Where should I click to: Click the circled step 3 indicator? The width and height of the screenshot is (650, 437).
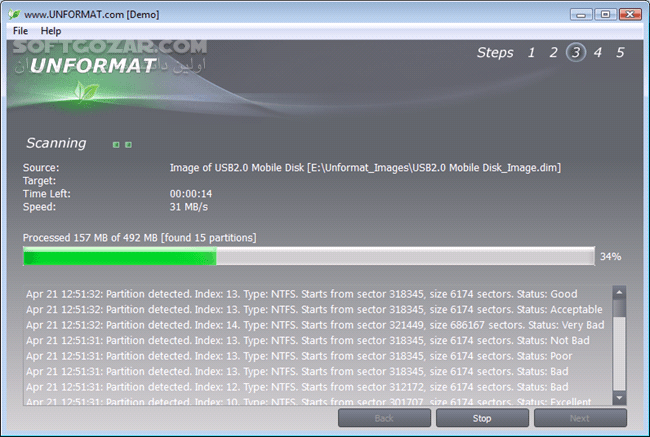click(x=576, y=53)
